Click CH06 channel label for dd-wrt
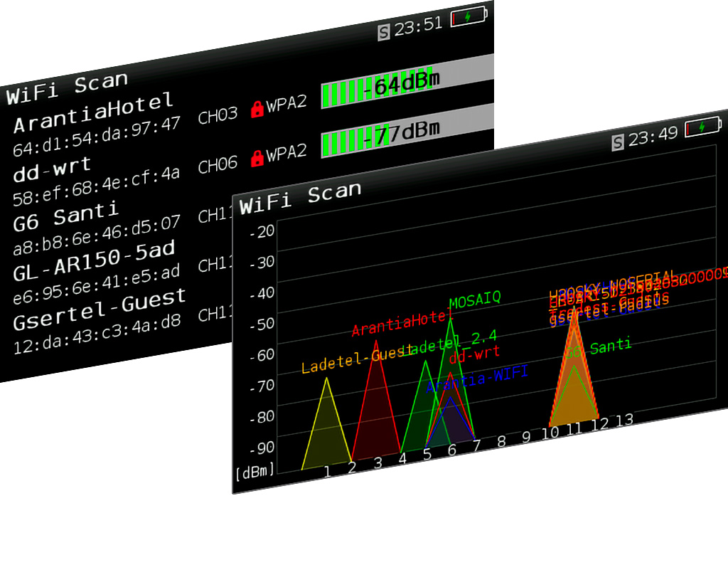This screenshot has height=587, width=728. 218,164
